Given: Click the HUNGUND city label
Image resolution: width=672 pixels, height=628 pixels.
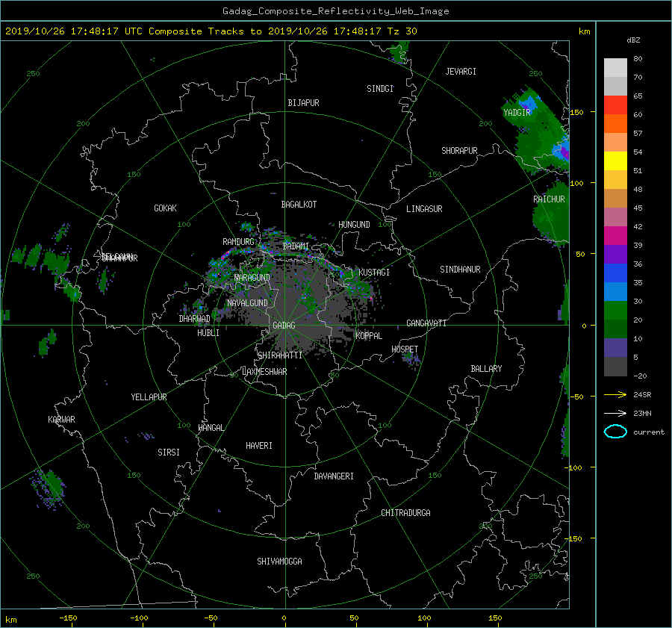Looking at the screenshot, I should (354, 224).
